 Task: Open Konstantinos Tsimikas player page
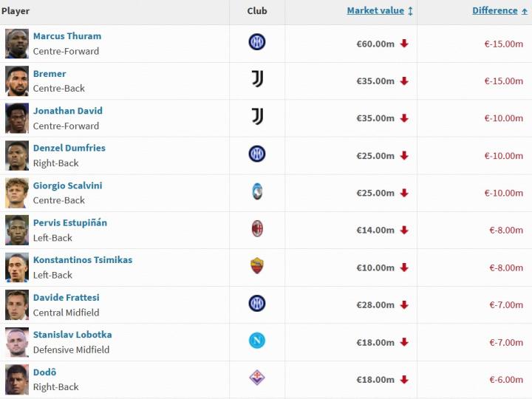click(83, 260)
